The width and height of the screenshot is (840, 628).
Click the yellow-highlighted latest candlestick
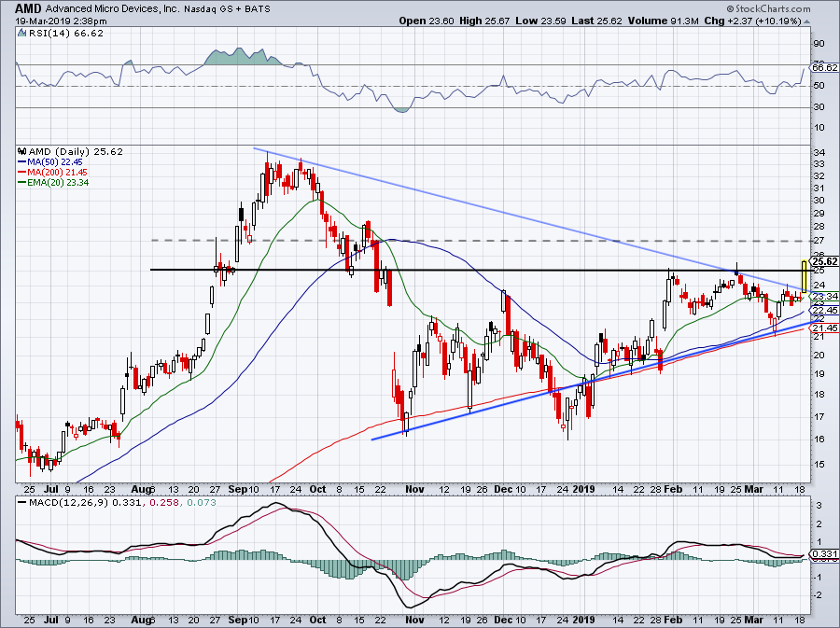click(805, 277)
